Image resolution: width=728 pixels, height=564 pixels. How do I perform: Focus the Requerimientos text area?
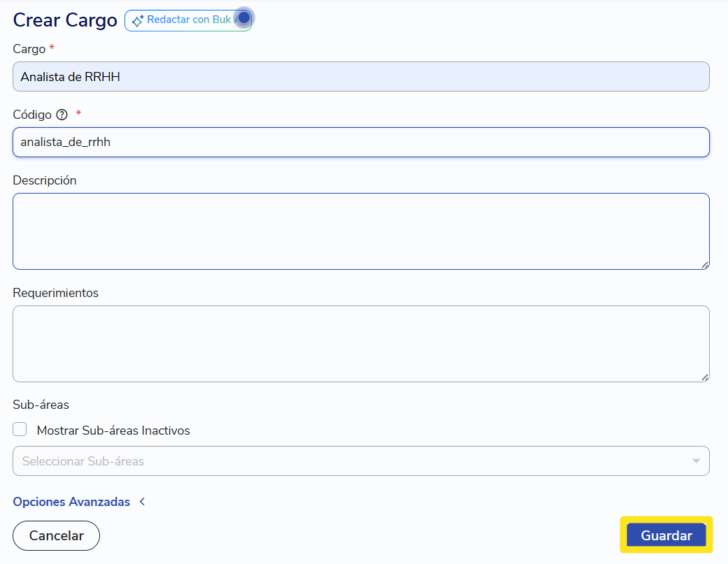click(x=361, y=344)
